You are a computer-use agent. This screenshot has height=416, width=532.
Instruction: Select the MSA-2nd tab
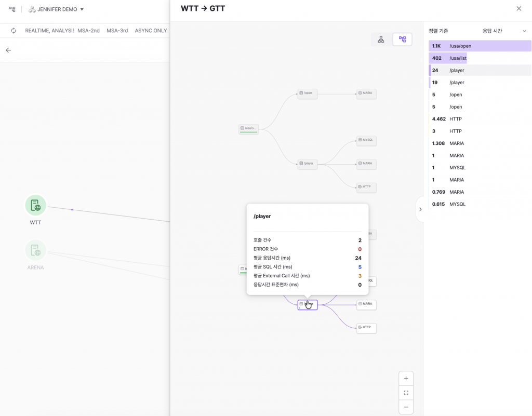[x=88, y=31]
